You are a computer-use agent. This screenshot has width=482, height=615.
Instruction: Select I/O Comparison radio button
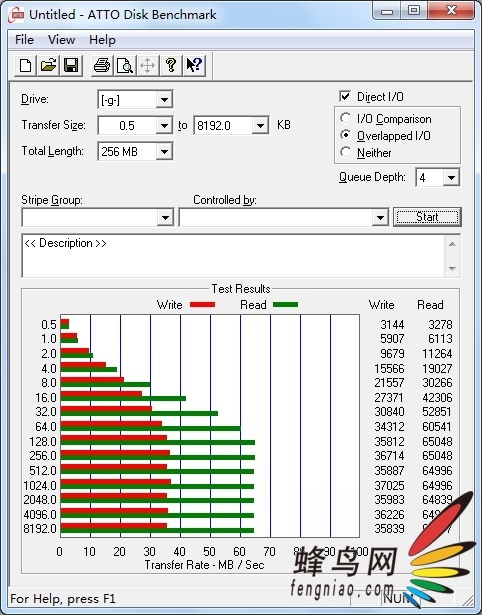[x=346, y=118]
